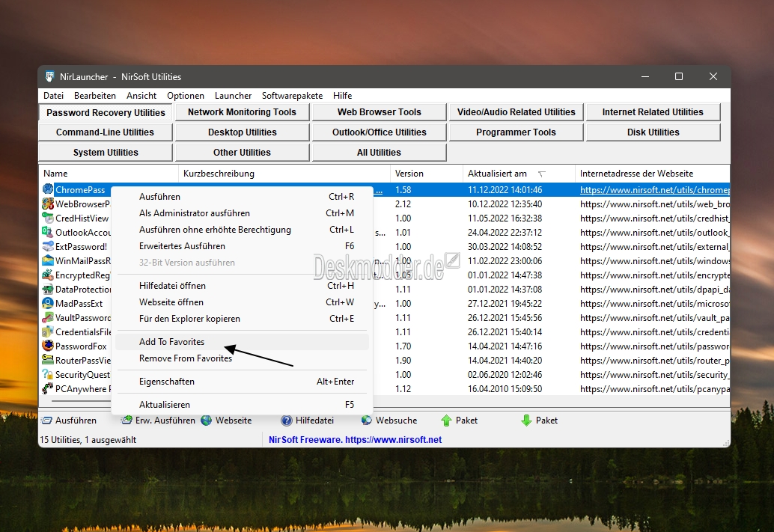This screenshot has height=532, width=774.
Task: Click the MadPassExt row icon
Action: 48,304
